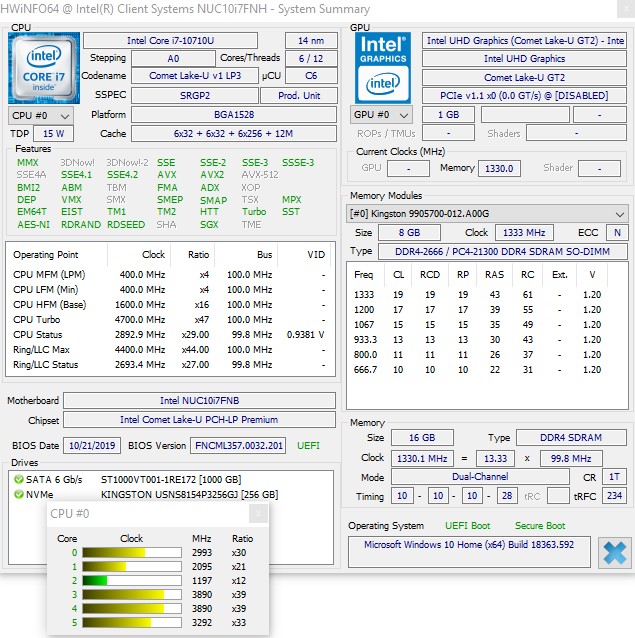The width and height of the screenshot is (635, 638).
Task: Click the Windows 10 Home operating system field
Action: tap(469, 552)
